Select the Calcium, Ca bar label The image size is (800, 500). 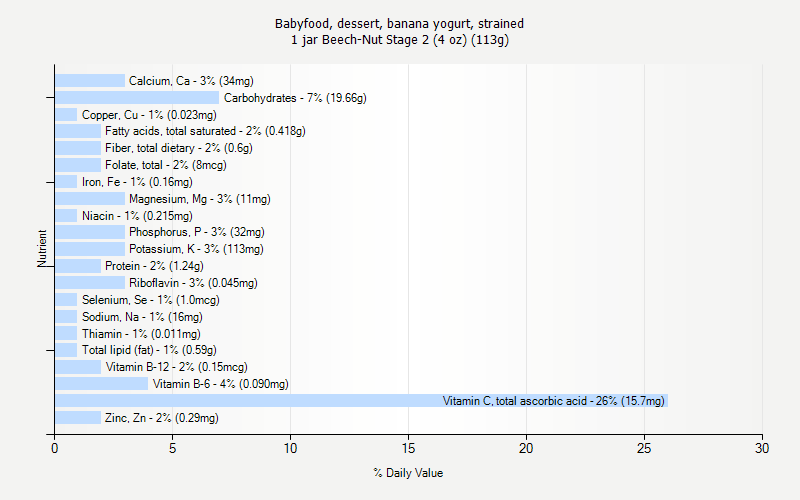(191, 81)
